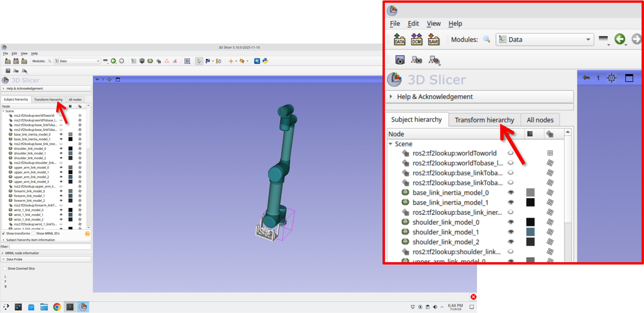The image size is (644, 313).
Task: Hide upper_arm_link_model_1 using its eye icon
Action: [x=61, y=172]
